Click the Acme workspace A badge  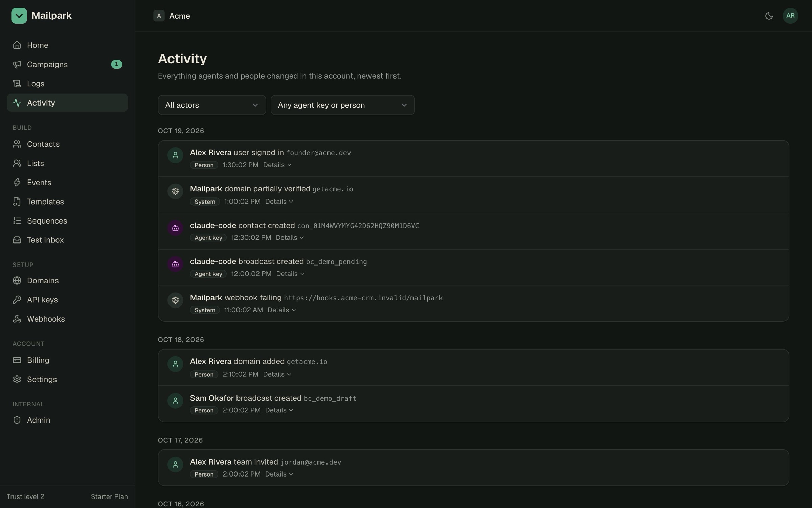(x=159, y=16)
